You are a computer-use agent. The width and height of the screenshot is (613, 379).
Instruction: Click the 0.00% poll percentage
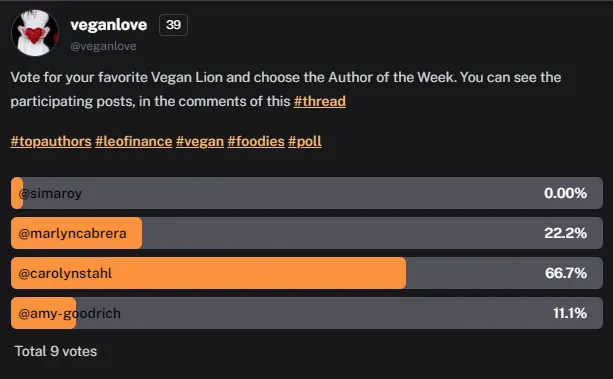(565, 193)
